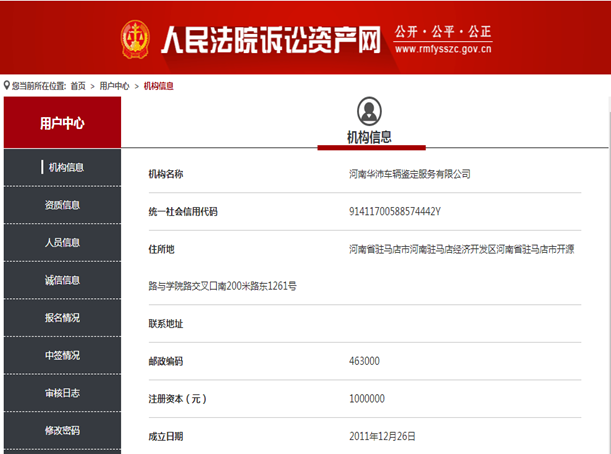Click the 机构信息 section tab heading

tap(369, 137)
